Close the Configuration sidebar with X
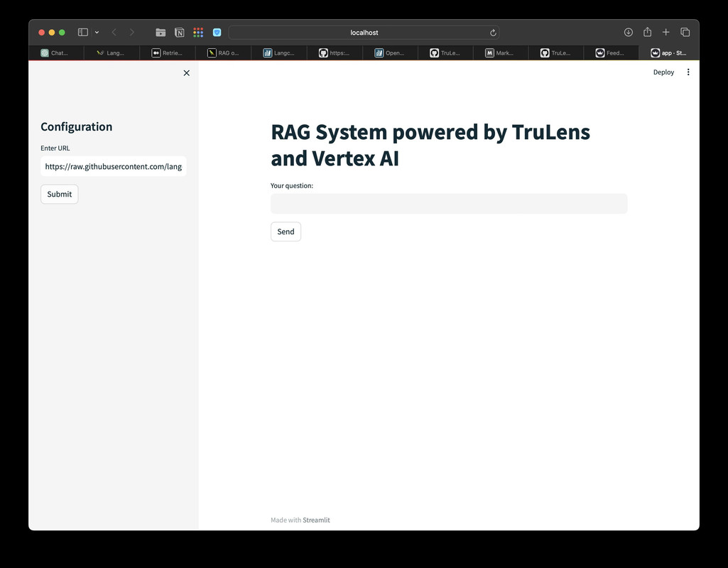 (x=187, y=73)
